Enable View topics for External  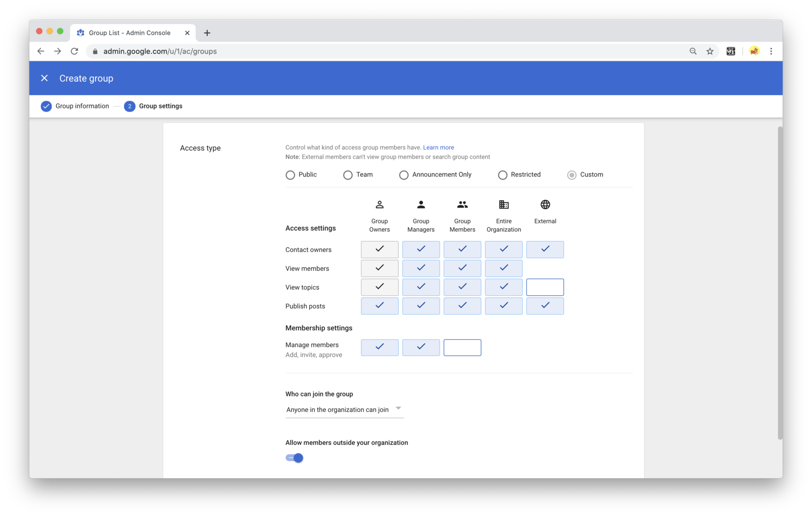(545, 287)
